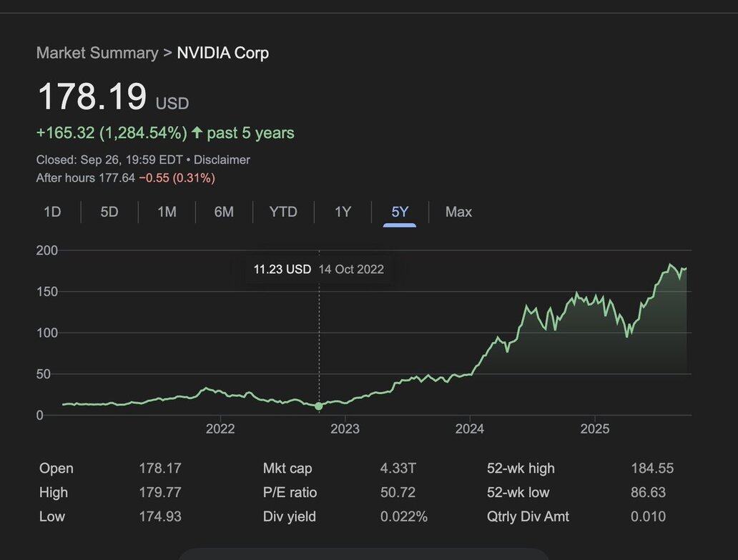Click the 2022 x-axis label
Screen dimensions: 738x560
pyautogui.click(x=220, y=428)
